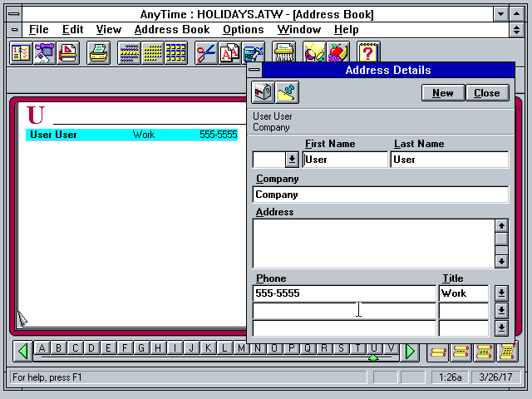
Task: Select the third scroll detail icon
Action: pyautogui.click(x=484, y=352)
